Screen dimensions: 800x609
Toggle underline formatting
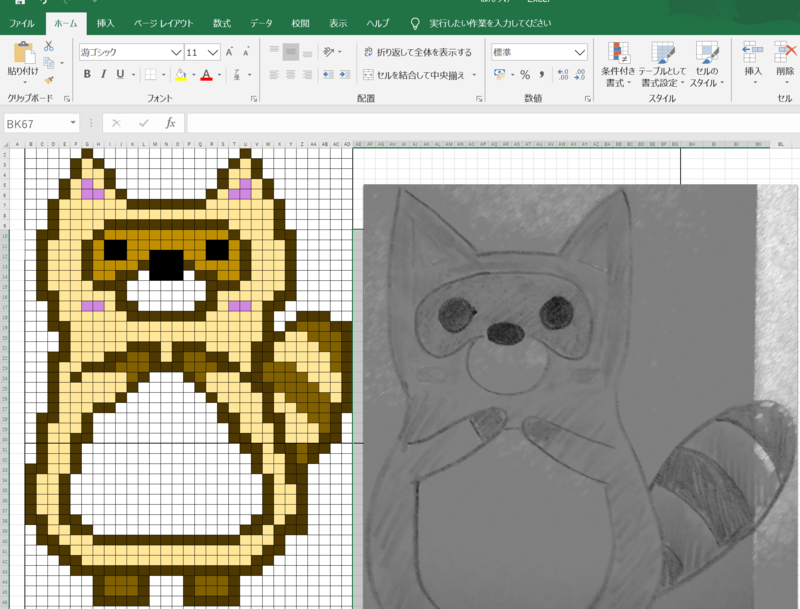click(120, 74)
